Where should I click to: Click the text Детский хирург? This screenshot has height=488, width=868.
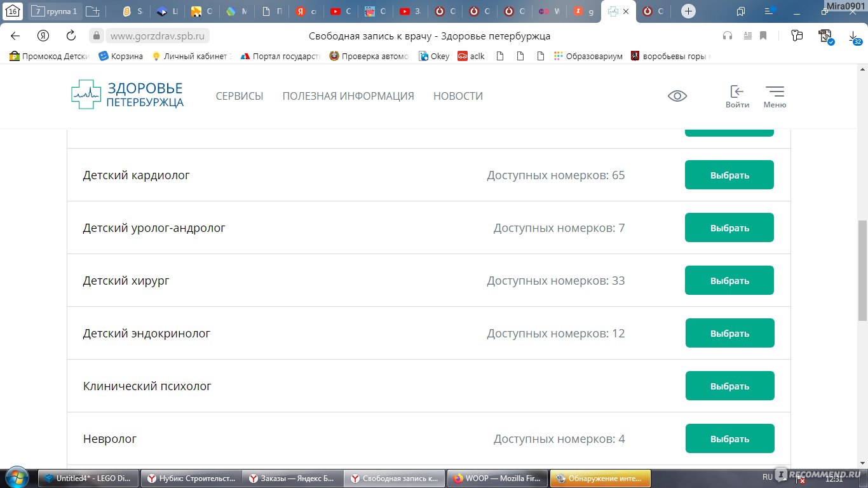point(126,280)
